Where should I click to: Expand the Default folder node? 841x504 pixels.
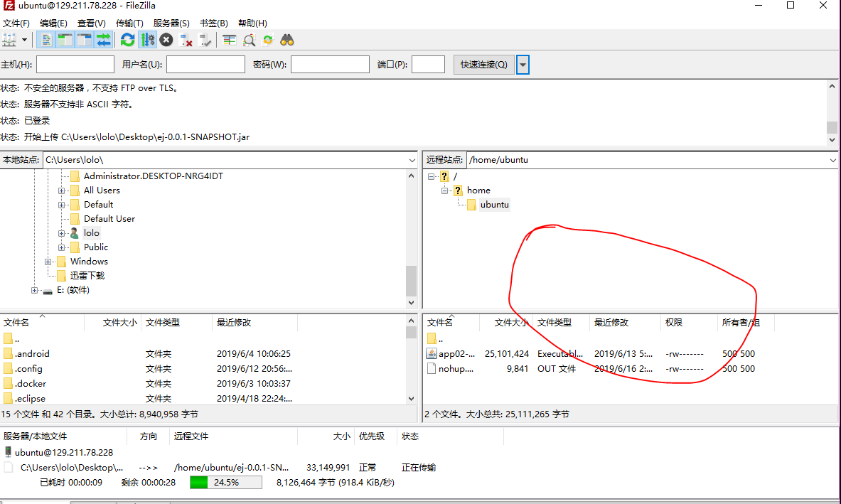(61, 205)
